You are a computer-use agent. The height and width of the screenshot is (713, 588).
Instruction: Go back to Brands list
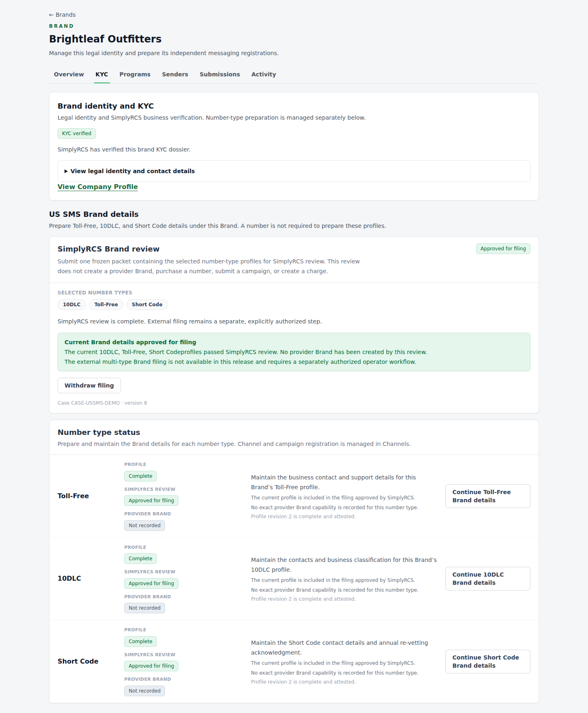62,15
